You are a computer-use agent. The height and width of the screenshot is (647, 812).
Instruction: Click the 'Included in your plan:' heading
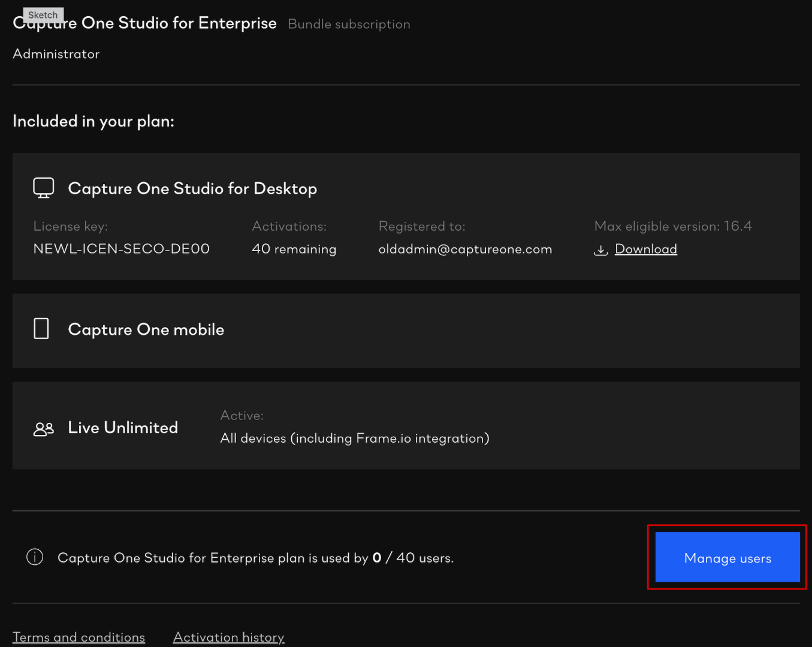(93, 122)
